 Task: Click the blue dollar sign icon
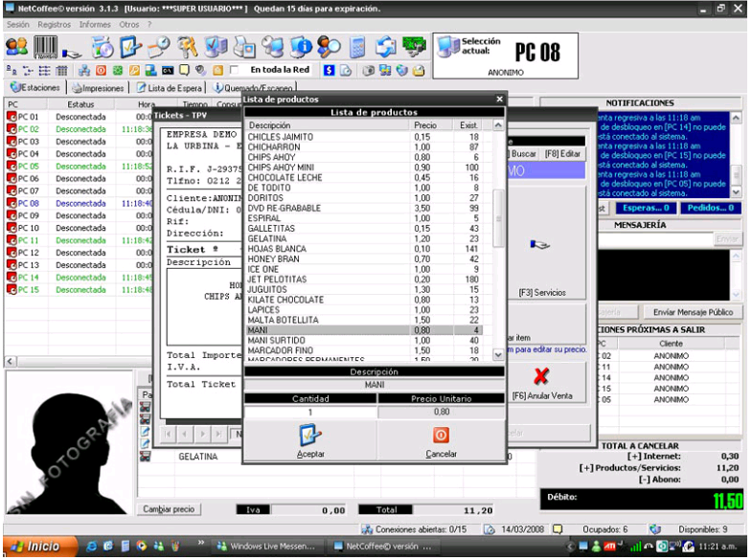click(x=329, y=71)
